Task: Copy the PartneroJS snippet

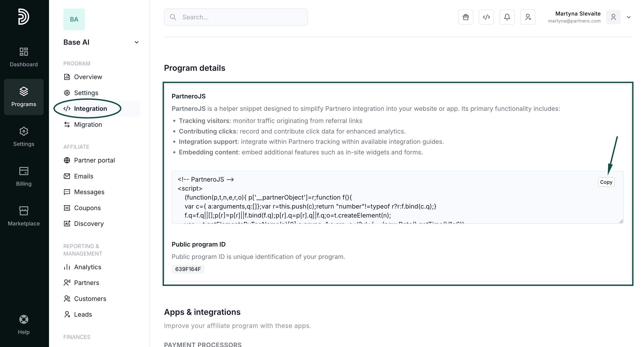Action: (606, 182)
